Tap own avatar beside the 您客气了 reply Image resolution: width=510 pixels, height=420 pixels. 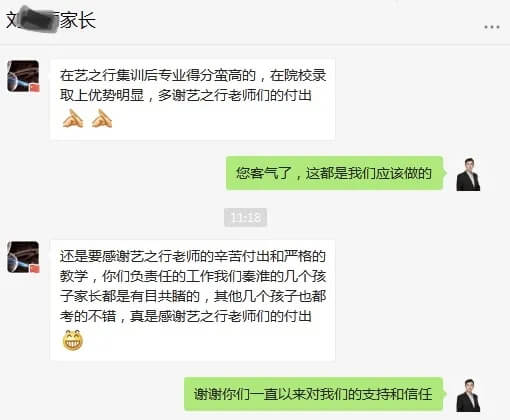tap(468, 174)
